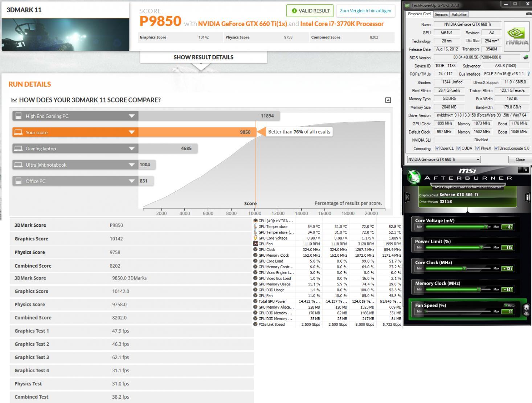Expand the Gaming laptop row arrow
The image size is (532, 403).
point(132,148)
